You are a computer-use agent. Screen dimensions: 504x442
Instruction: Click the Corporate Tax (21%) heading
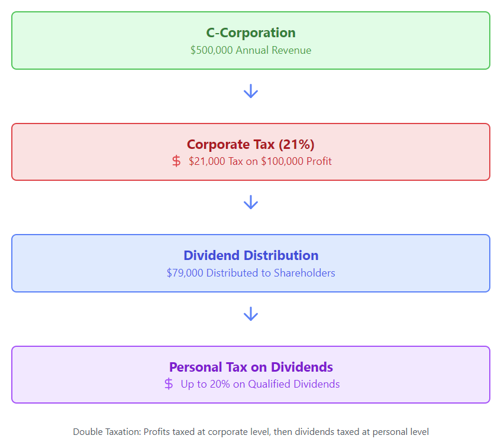(x=251, y=144)
